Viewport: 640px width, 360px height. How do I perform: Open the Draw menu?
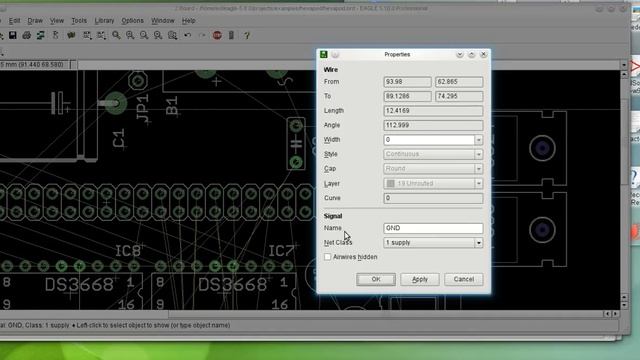35,20
